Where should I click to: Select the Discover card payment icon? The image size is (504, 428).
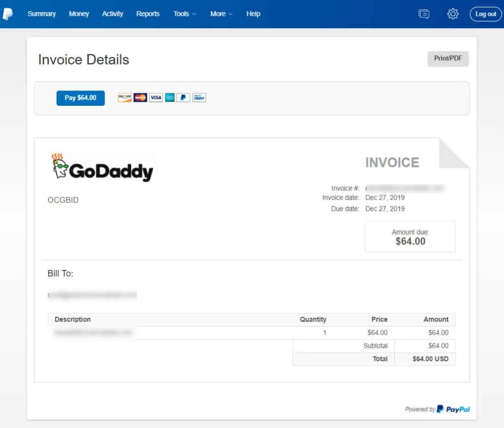pos(124,97)
